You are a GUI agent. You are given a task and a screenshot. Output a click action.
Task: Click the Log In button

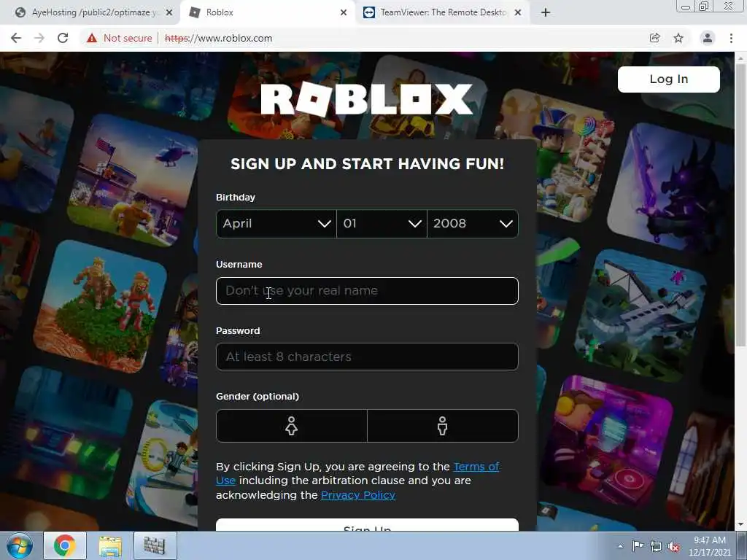pyautogui.click(x=668, y=79)
